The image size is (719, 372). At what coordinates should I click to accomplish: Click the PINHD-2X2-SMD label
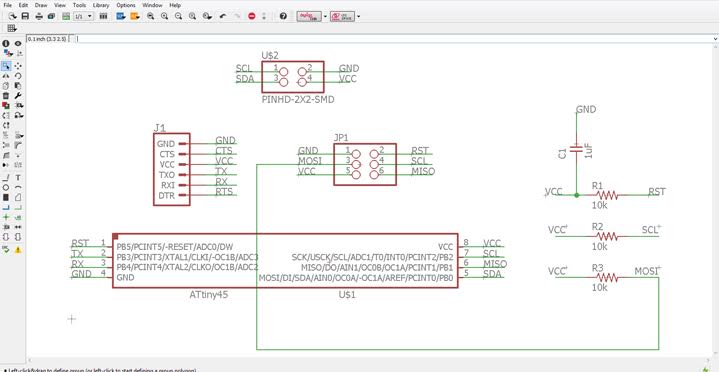coord(298,99)
